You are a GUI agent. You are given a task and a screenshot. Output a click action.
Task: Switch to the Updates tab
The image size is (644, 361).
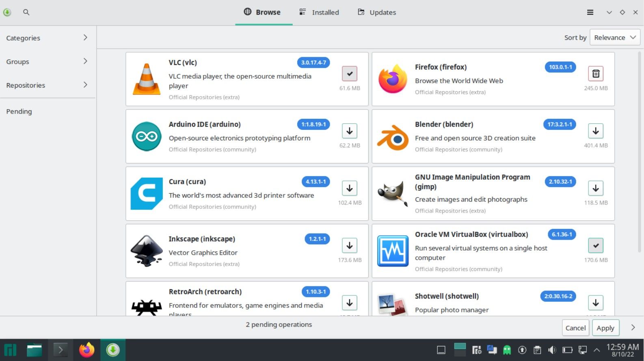[x=377, y=12]
